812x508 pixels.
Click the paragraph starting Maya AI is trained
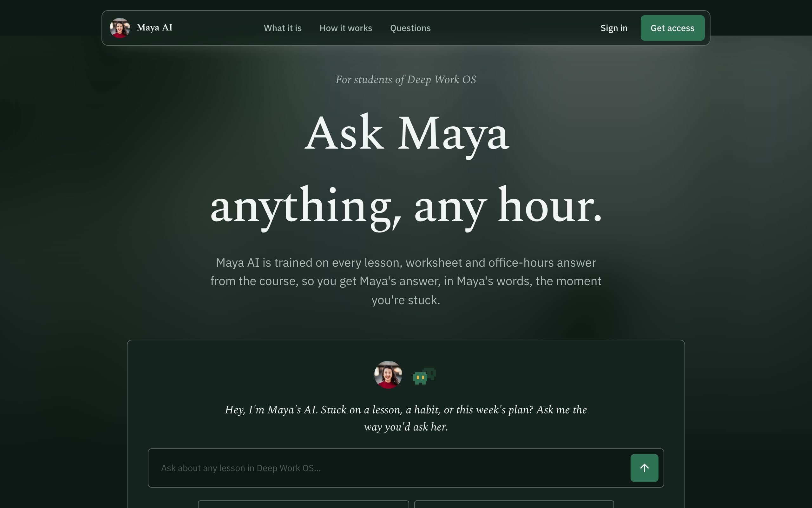[x=406, y=281]
